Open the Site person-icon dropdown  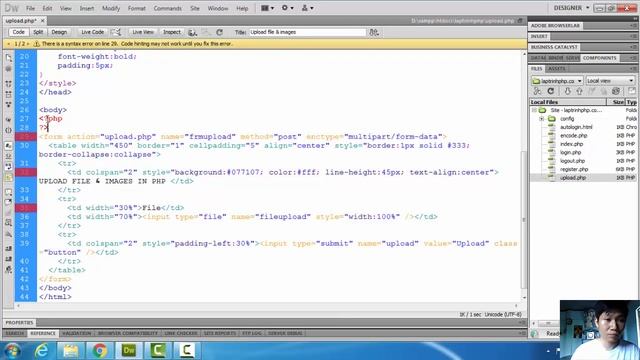307,8
